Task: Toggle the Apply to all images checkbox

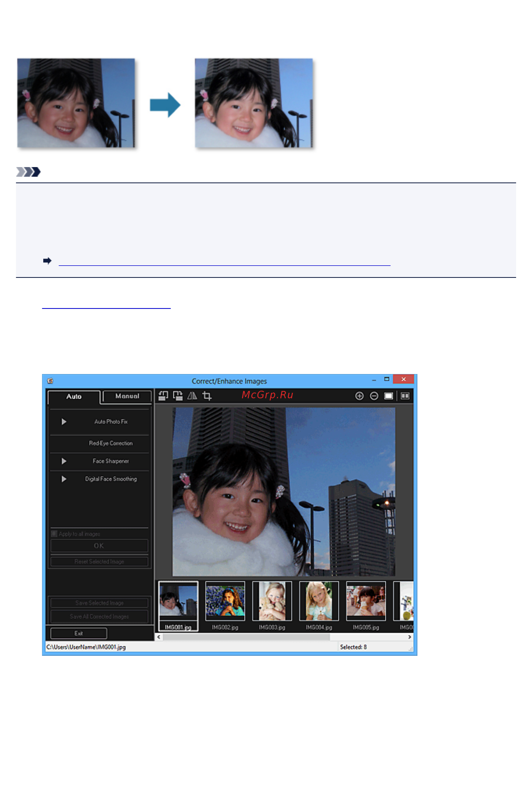Action: point(54,534)
